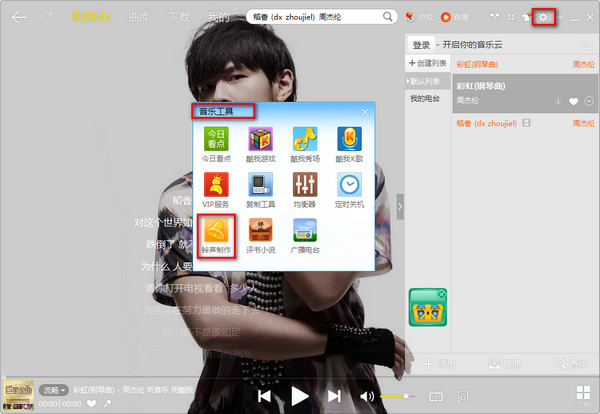Select 我的电台 in the playlist sidebar
Viewport: 600px width, 414px height.
pos(426,99)
